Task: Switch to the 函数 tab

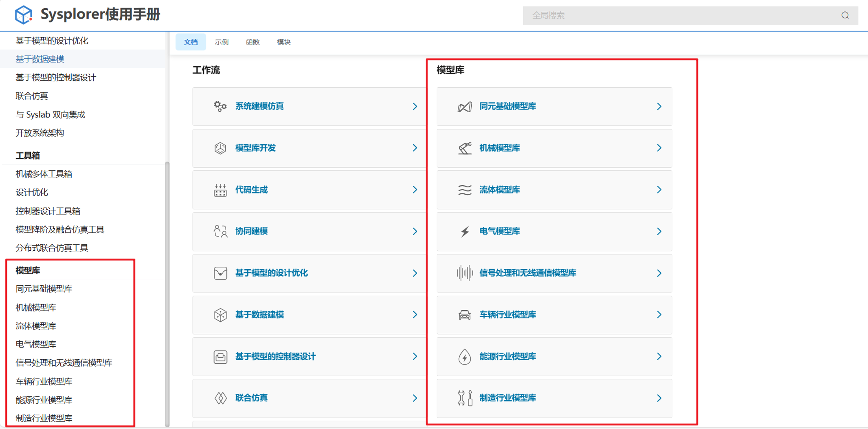Action: (x=253, y=42)
